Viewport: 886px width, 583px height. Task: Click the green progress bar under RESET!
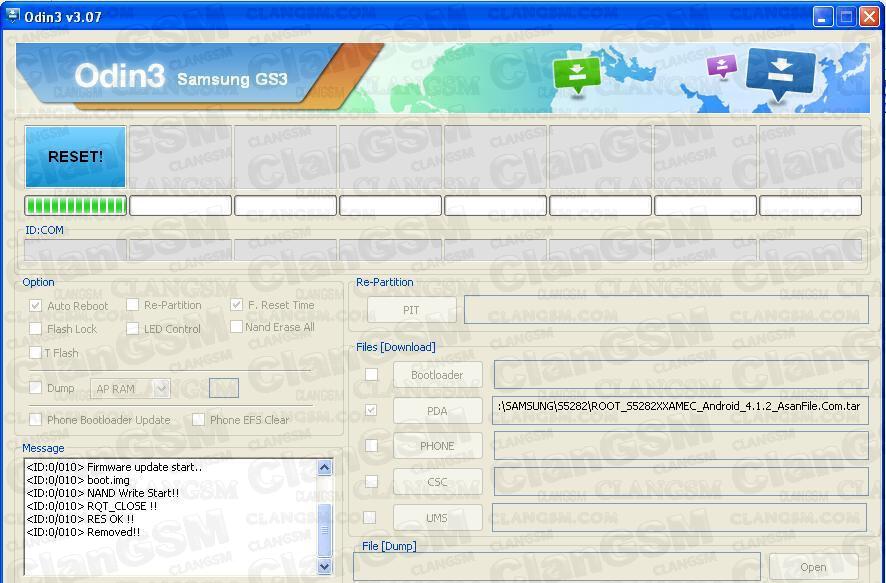tap(75, 206)
